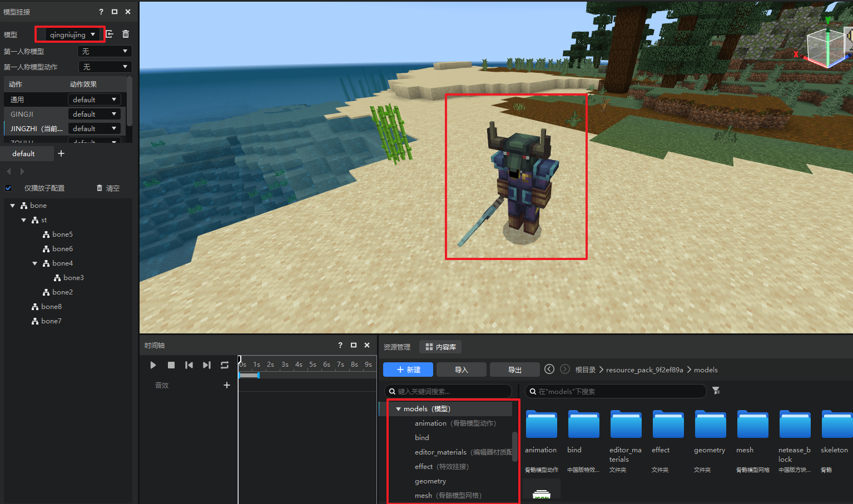853x504 pixels.
Task: Select the animation (骨骼模型动作) tree entry
Action: [455, 423]
